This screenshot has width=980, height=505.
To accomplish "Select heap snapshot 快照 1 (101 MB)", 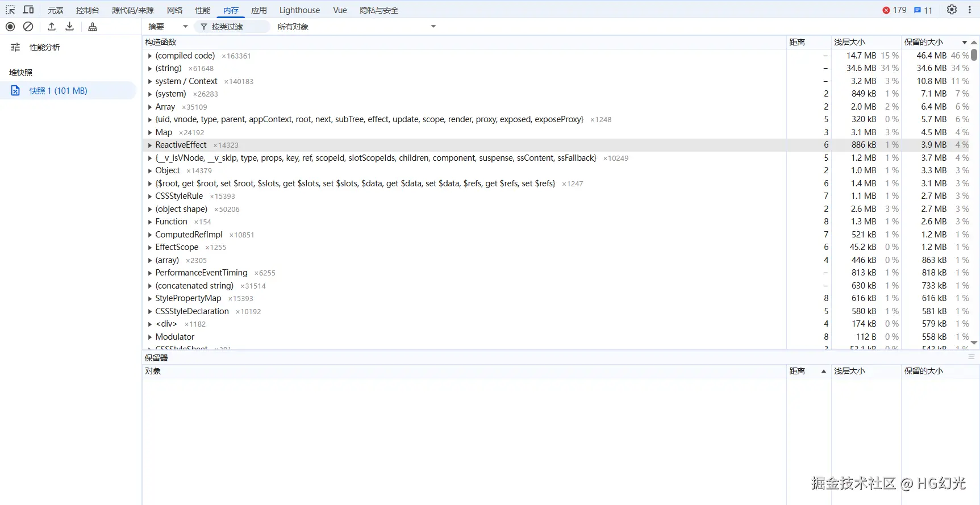I will tap(59, 91).
